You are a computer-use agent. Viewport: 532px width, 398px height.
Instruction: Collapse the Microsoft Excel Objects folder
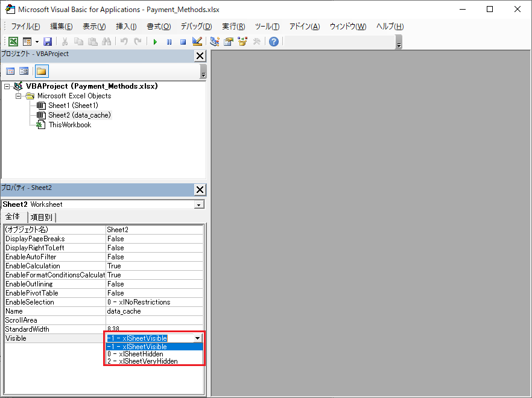(18, 96)
